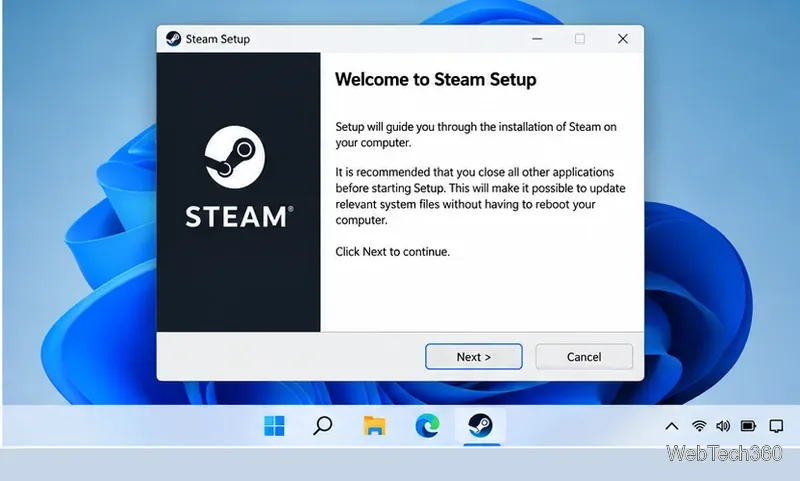Image resolution: width=800 pixels, height=481 pixels.
Task: Click the volume speaker tray icon
Action: (723, 425)
